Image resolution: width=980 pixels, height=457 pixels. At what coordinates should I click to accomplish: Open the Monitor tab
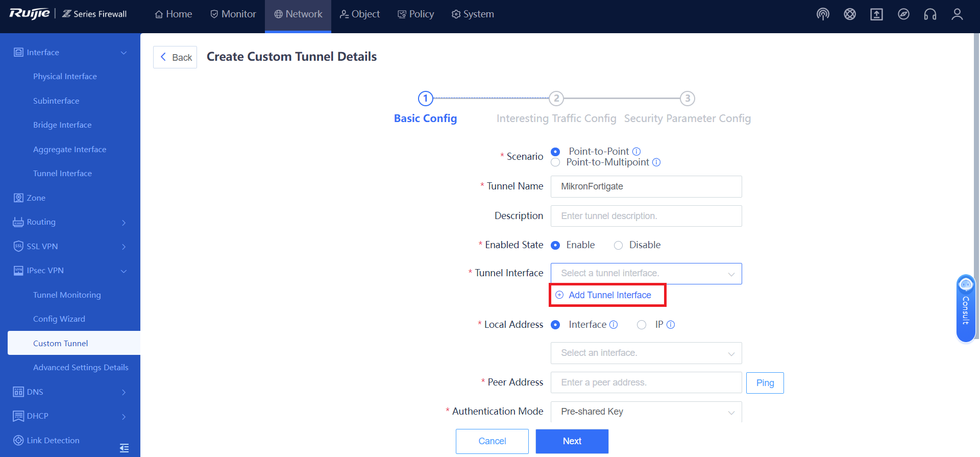coord(233,14)
